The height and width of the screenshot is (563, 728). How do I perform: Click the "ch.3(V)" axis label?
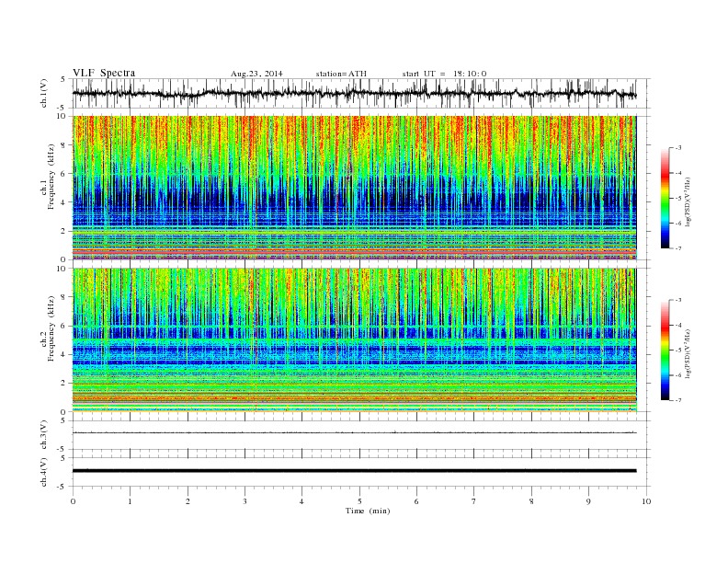pyautogui.click(x=44, y=435)
